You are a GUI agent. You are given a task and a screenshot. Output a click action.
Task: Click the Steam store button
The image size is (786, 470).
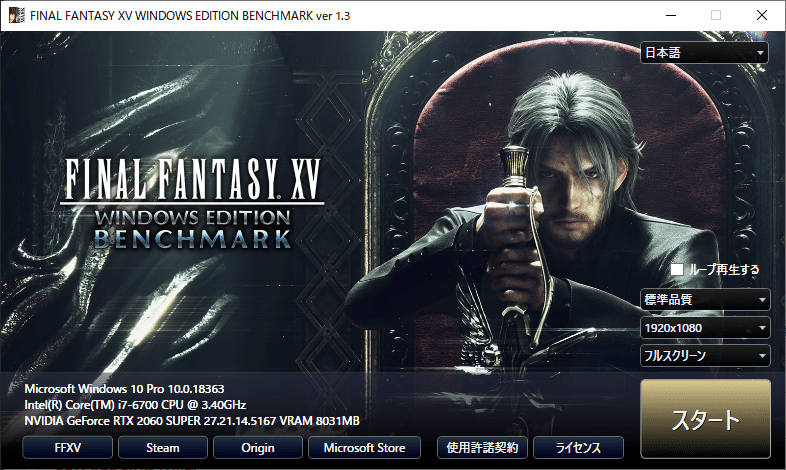[x=163, y=447]
